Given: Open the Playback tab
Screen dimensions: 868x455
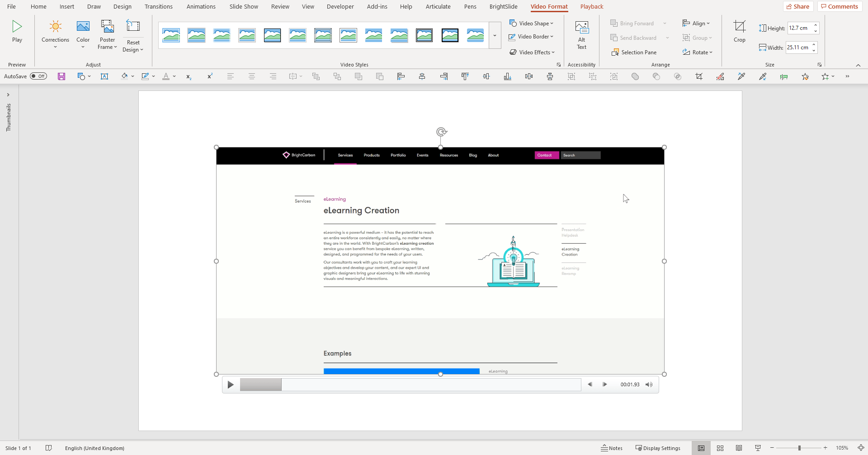Looking at the screenshot, I should pos(592,6).
